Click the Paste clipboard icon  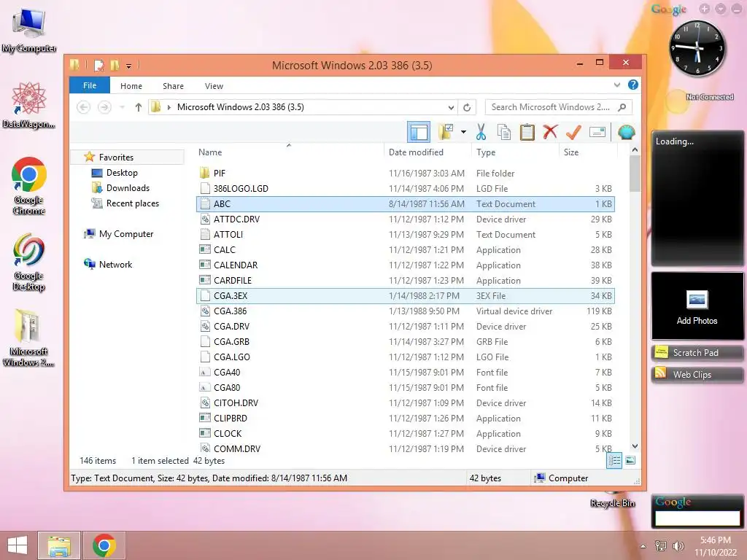click(x=527, y=132)
